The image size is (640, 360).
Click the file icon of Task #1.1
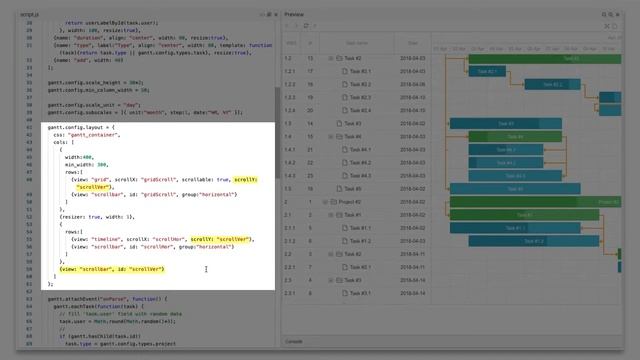tap(345, 228)
